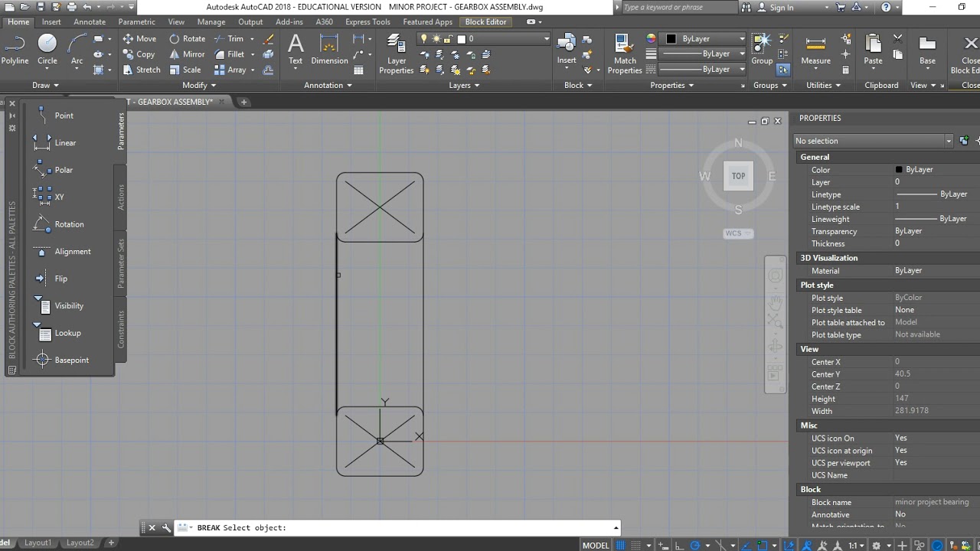Open the Constraints palette tab

point(121,330)
